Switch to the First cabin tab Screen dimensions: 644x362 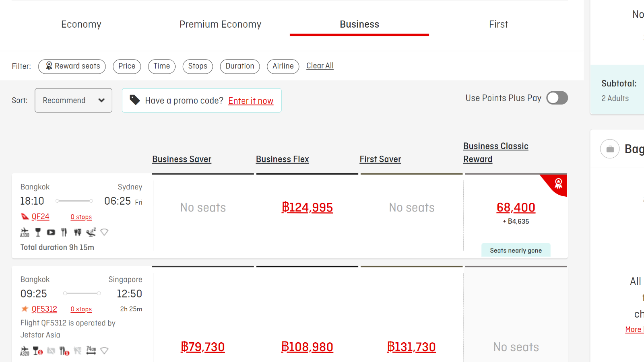point(498,24)
